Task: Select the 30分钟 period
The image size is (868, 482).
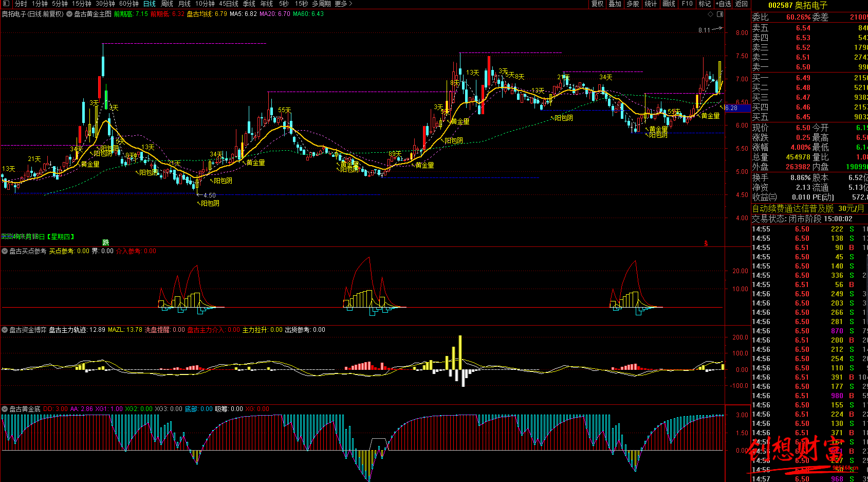Action: click(105, 4)
